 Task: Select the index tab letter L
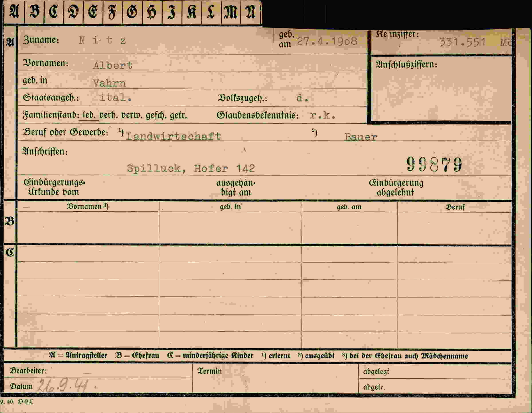coord(211,12)
